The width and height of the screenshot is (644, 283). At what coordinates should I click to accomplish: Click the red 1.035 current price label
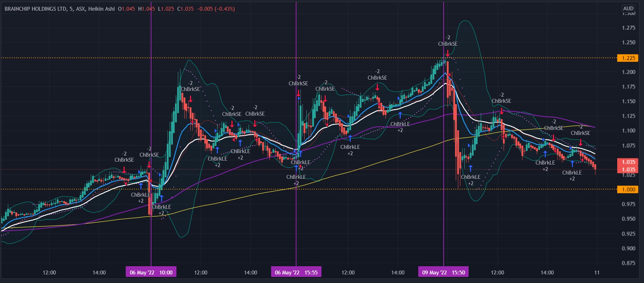point(628,162)
